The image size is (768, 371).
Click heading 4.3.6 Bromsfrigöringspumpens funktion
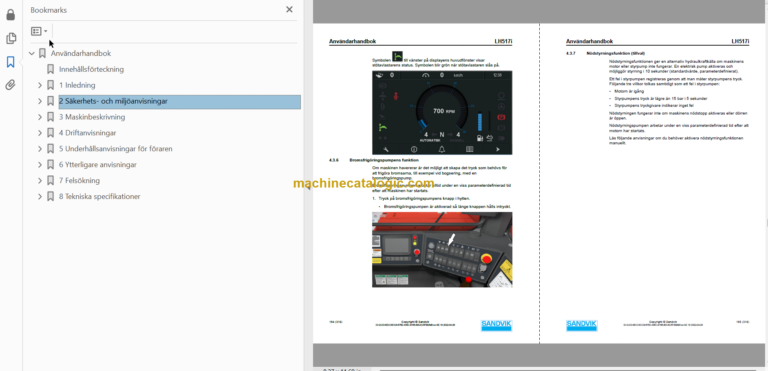tap(374, 160)
